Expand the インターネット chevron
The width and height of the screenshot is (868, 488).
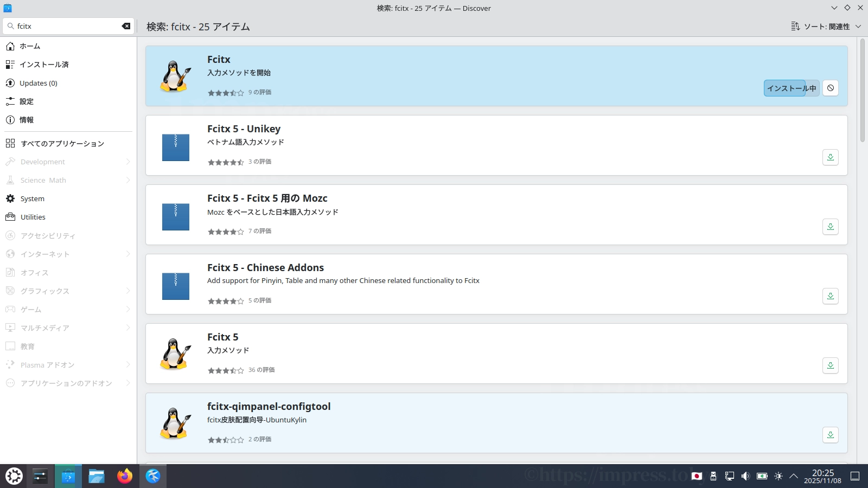point(128,254)
